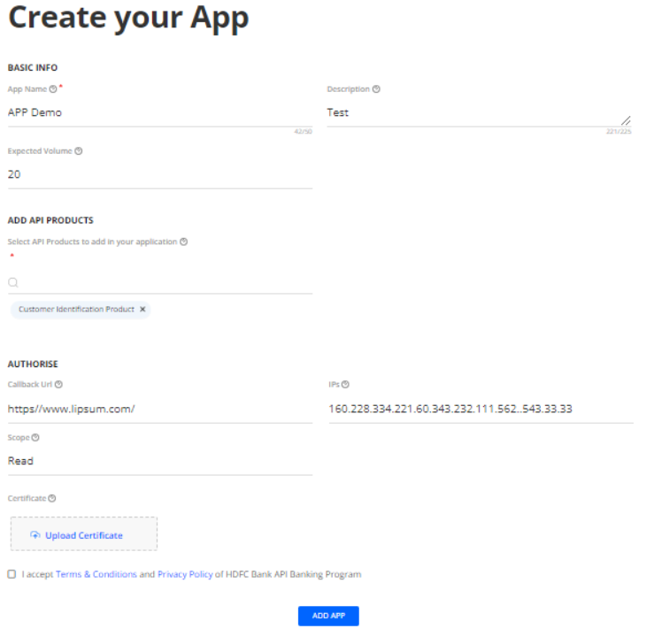This screenshot has width=669, height=644.
Task: Click the App Name field containing APP Demo
Action: (159, 113)
